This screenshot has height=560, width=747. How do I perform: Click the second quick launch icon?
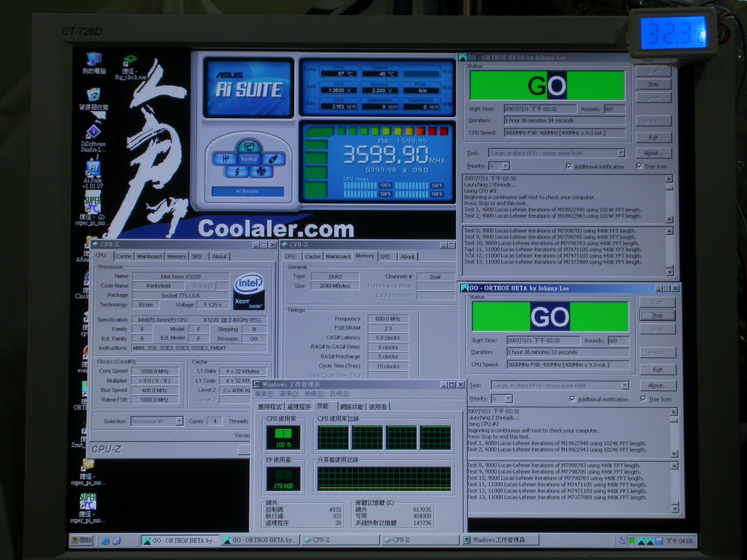tap(117, 541)
